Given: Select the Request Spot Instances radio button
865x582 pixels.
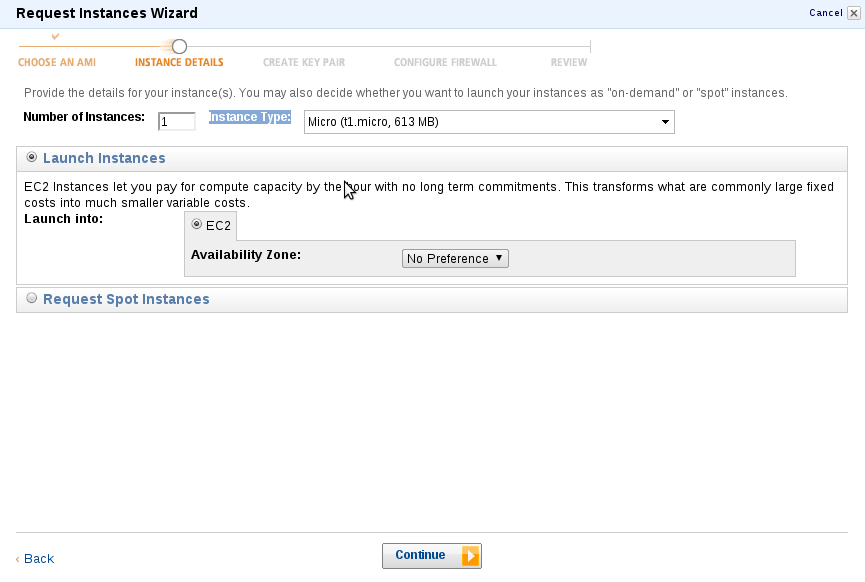Looking at the screenshot, I should point(31,298).
